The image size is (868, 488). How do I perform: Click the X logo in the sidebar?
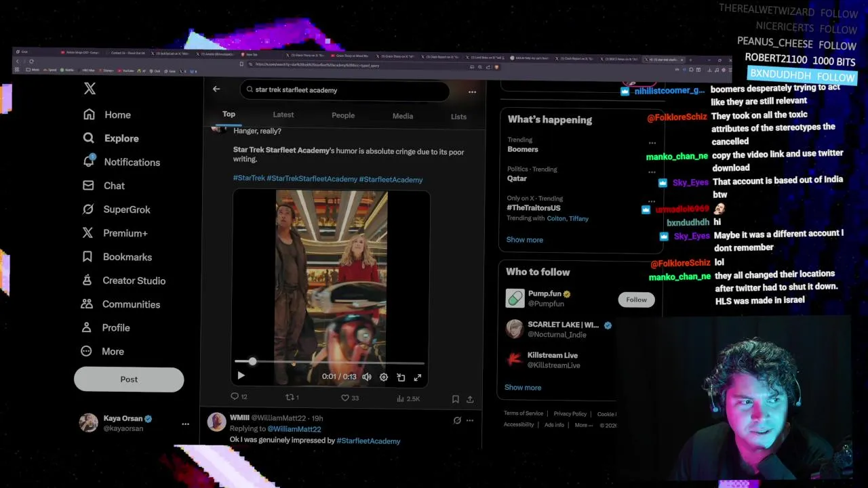point(90,89)
